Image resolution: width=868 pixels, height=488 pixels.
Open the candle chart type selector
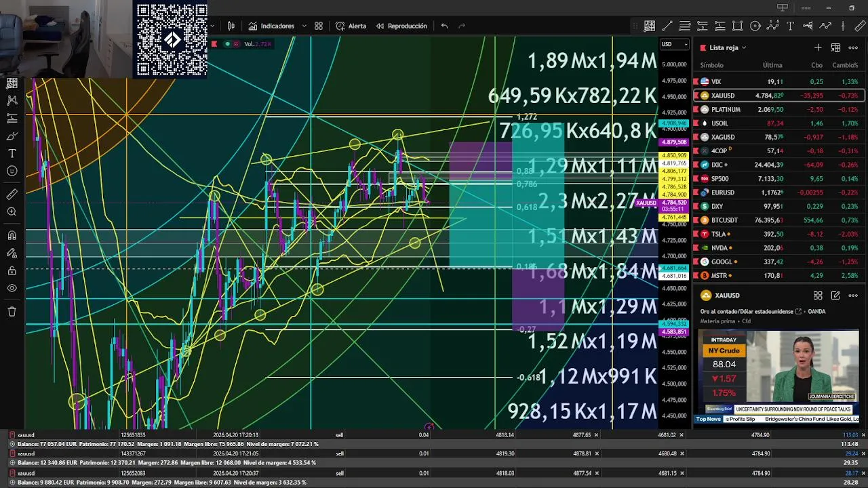pyautogui.click(x=231, y=26)
